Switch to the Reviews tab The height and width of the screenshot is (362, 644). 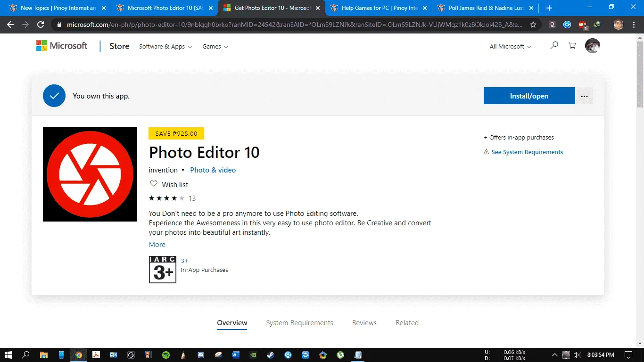[364, 323]
